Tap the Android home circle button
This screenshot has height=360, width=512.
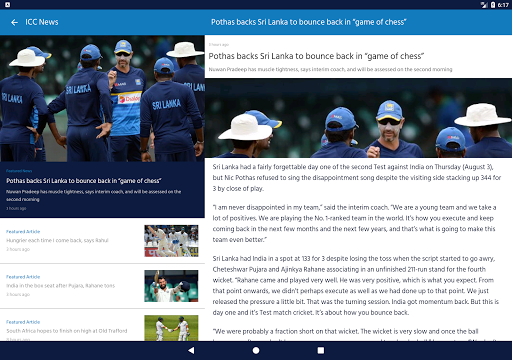click(x=256, y=350)
